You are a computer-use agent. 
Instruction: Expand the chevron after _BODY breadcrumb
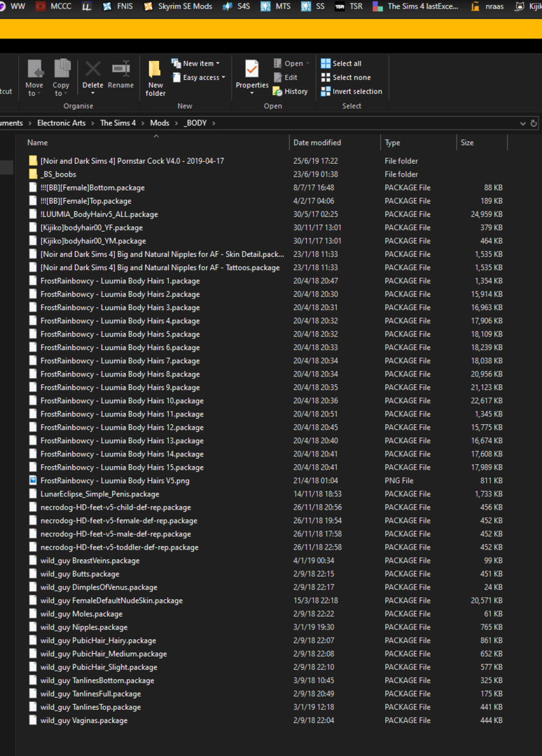[214, 123]
